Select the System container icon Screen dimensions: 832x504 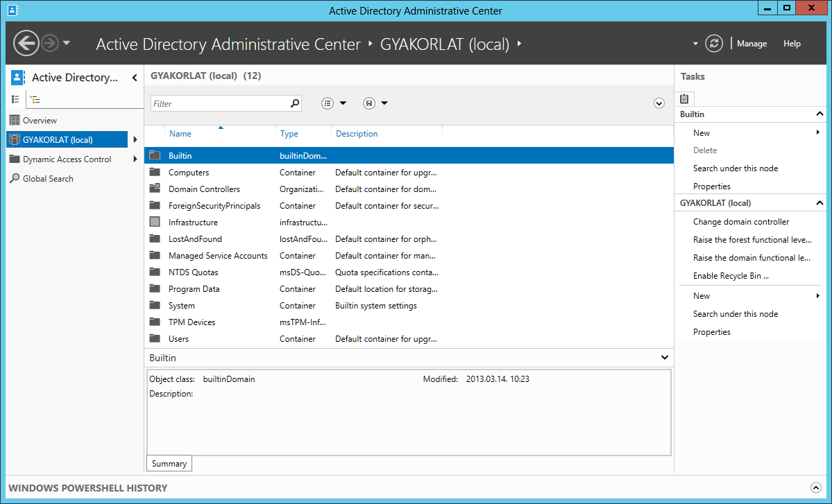tap(155, 305)
